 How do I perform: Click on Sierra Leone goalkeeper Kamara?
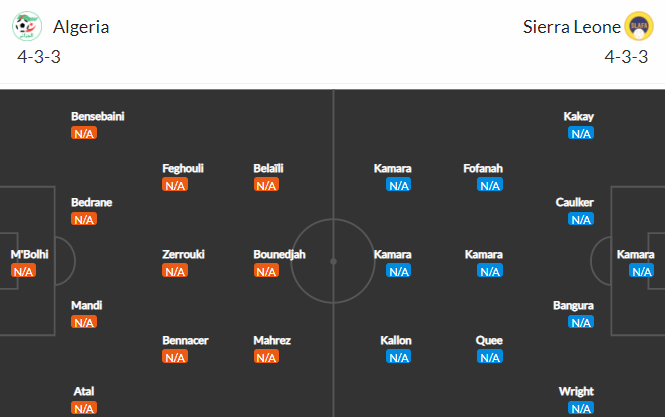click(635, 254)
